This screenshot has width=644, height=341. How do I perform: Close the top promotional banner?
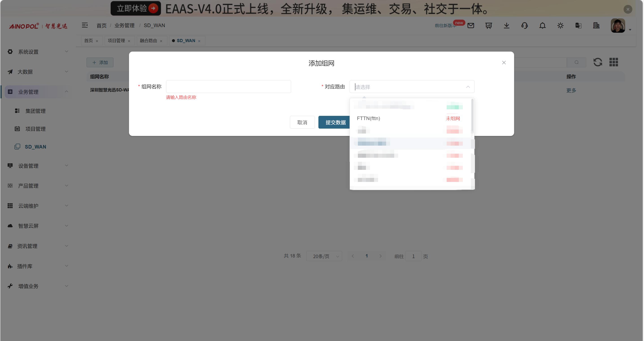point(628,9)
